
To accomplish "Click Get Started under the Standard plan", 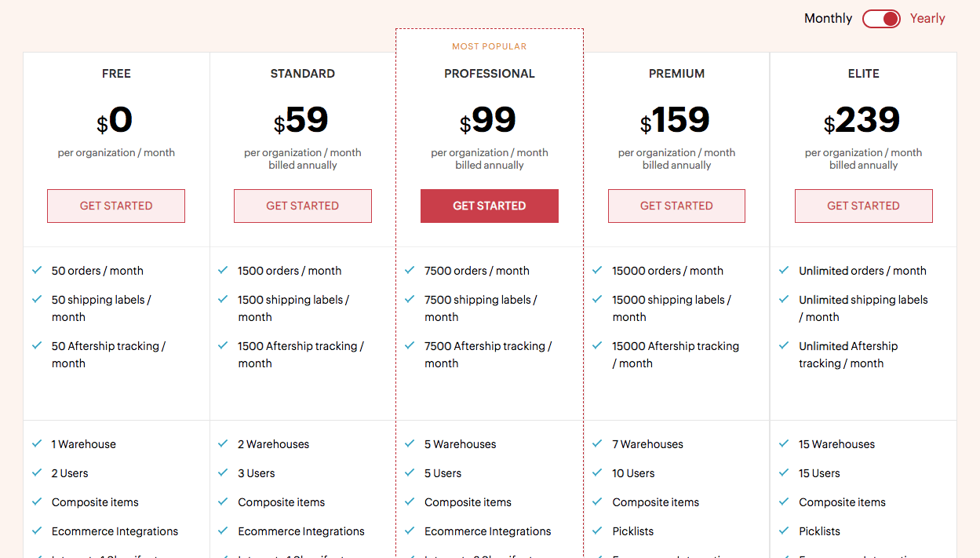I will (303, 206).
